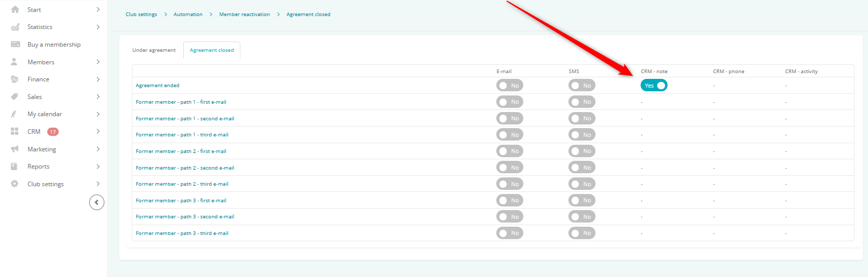Enable SMS for path 1 first e-mail

[x=581, y=102]
